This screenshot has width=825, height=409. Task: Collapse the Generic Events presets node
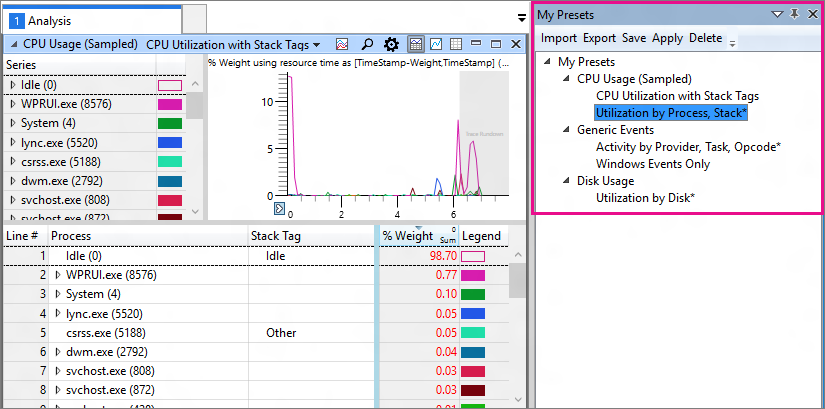[567, 129]
